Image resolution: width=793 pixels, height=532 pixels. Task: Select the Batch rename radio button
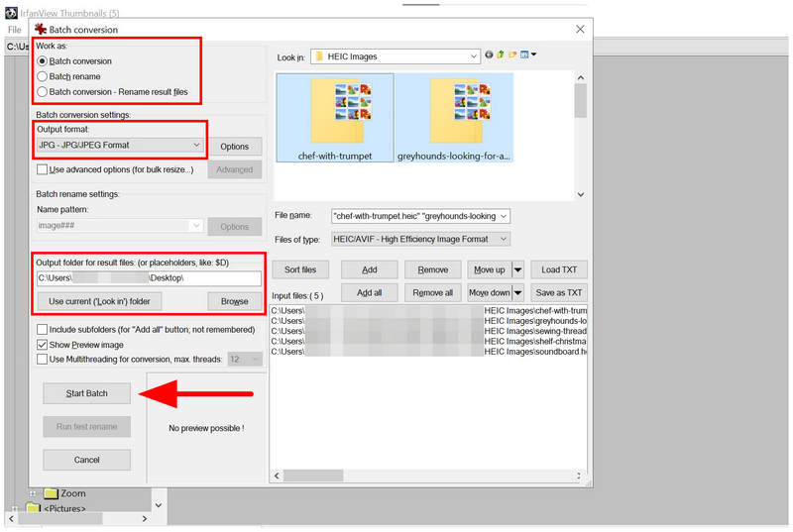(43, 77)
